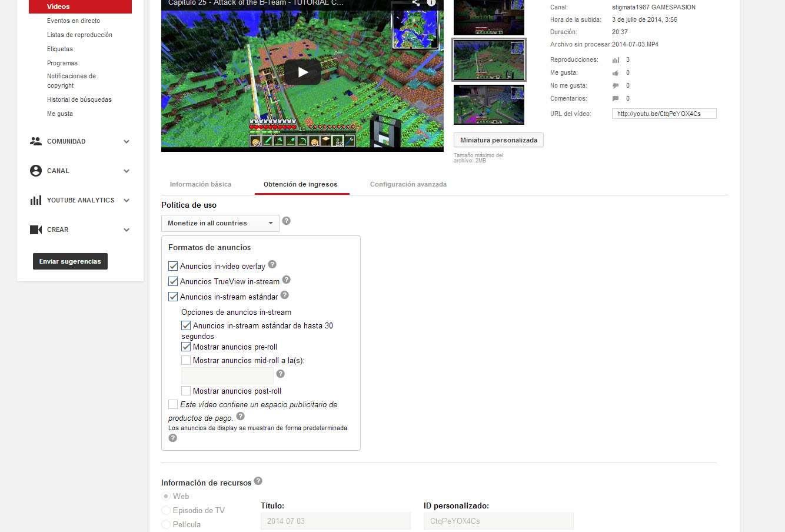Click help icon next to usage policy dropdown
785x532 pixels.
pyautogui.click(x=287, y=221)
